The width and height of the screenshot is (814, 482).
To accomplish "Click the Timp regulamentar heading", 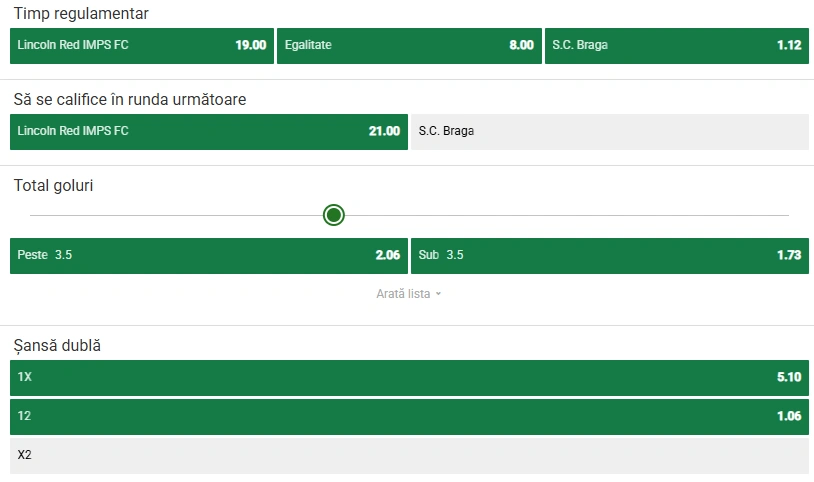I will pyautogui.click(x=81, y=13).
